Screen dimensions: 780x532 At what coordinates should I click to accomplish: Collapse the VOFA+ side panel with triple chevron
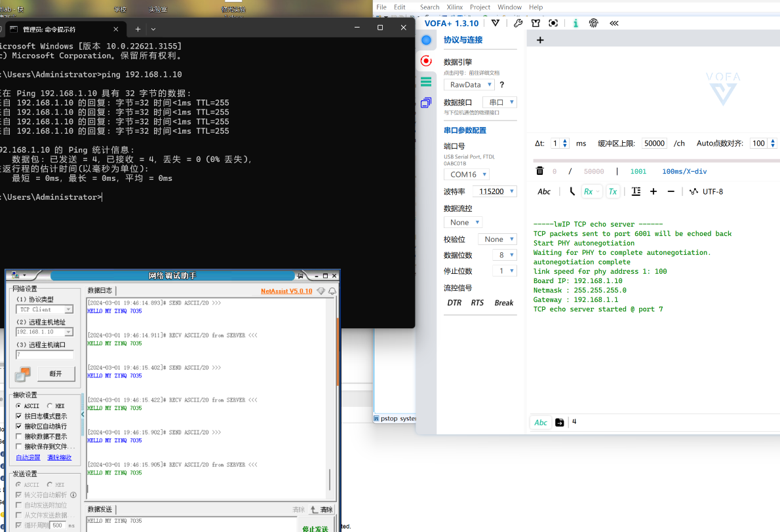614,23
